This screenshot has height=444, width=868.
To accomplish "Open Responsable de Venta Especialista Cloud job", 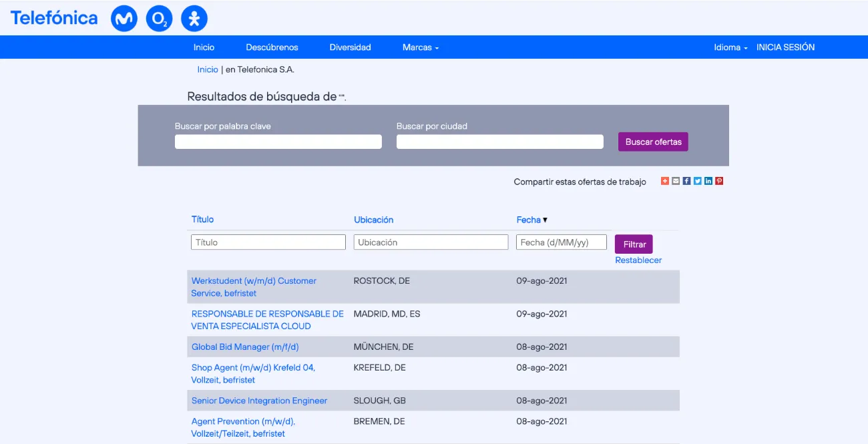I will tap(267, 320).
